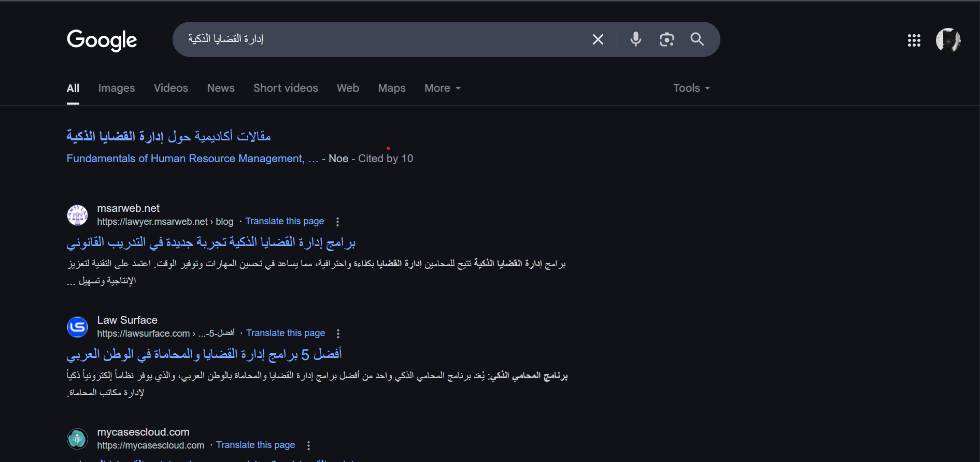Click the Google logo
This screenshot has height=462, width=980.
(x=102, y=40)
